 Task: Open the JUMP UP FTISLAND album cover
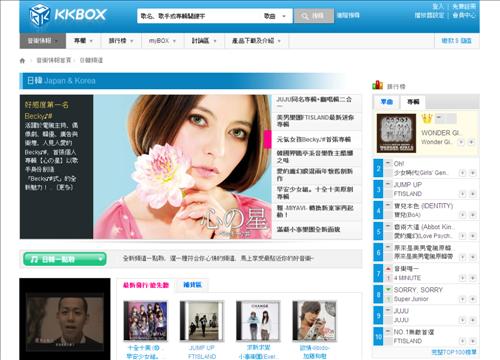202,321
